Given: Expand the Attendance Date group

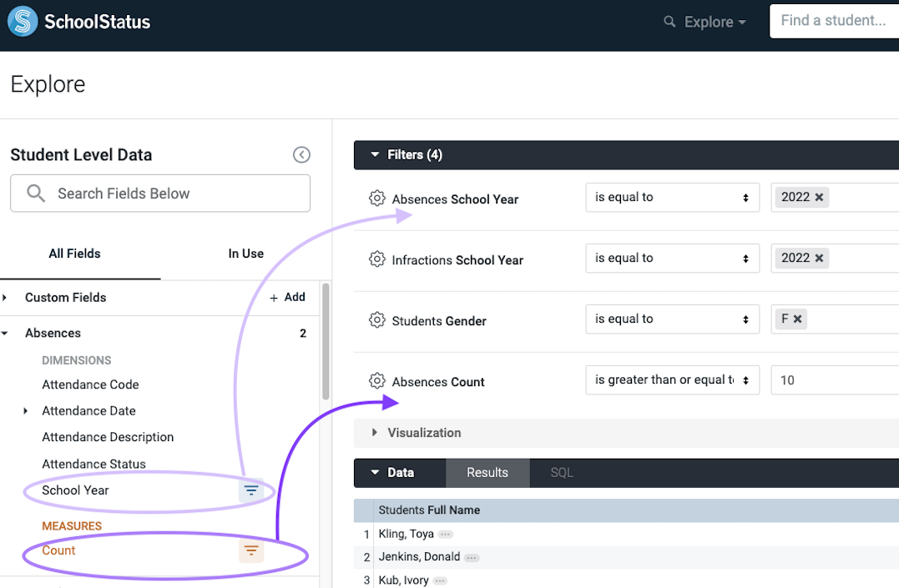Looking at the screenshot, I should [25, 411].
